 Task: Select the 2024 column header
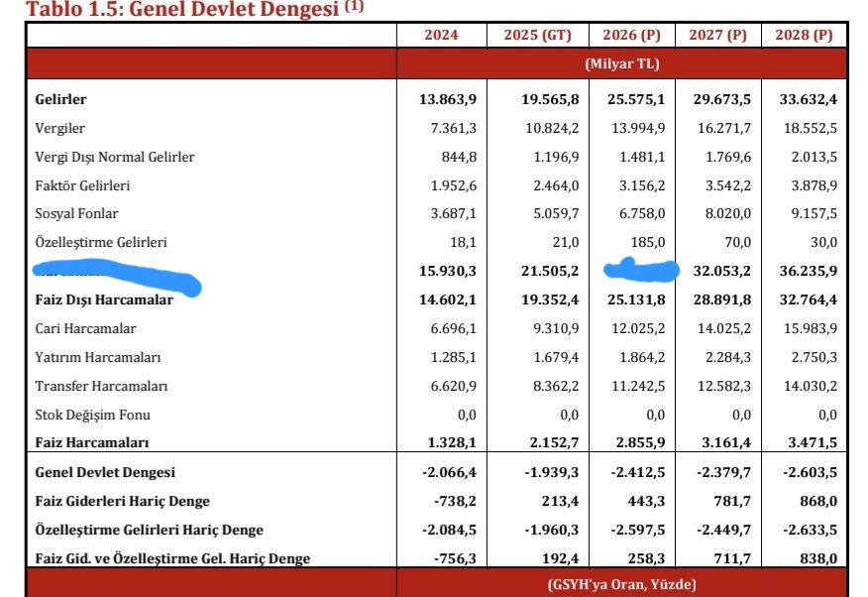click(x=441, y=35)
